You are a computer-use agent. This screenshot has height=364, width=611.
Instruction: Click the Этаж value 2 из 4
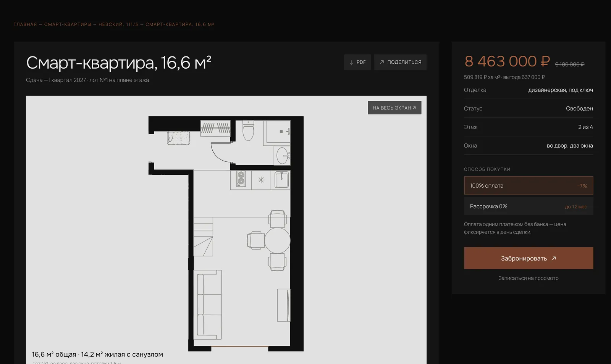click(585, 127)
